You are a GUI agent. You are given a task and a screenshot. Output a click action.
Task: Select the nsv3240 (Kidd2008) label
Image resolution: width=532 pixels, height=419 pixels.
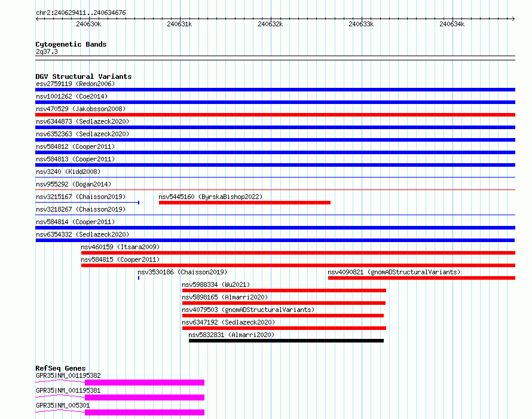coord(68,172)
